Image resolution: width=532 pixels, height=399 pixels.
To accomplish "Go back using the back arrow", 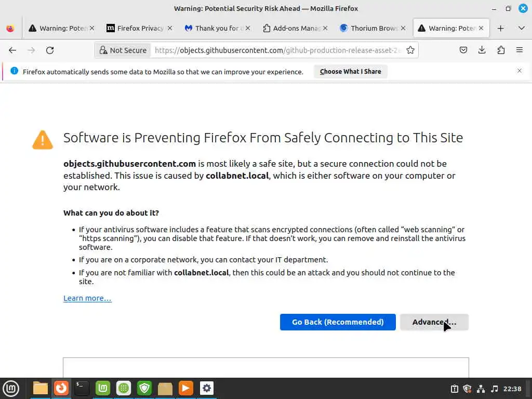I will coord(12,50).
